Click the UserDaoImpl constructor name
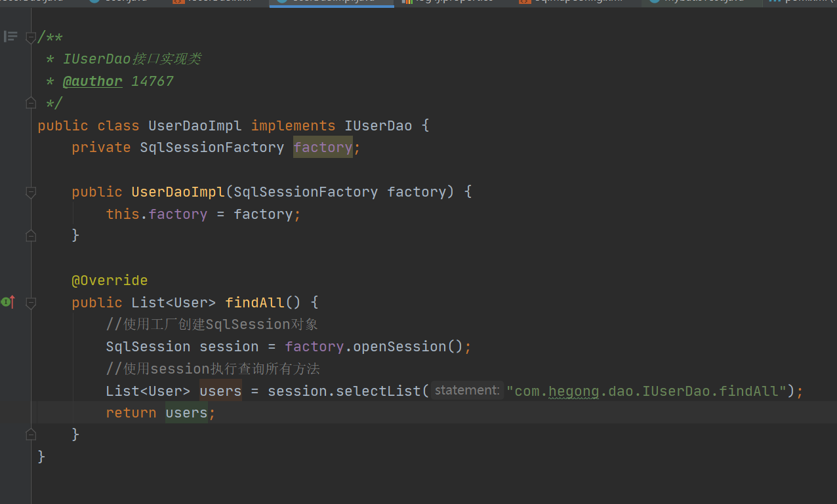Image resolution: width=837 pixels, height=504 pixels. (x=178, y=192)
